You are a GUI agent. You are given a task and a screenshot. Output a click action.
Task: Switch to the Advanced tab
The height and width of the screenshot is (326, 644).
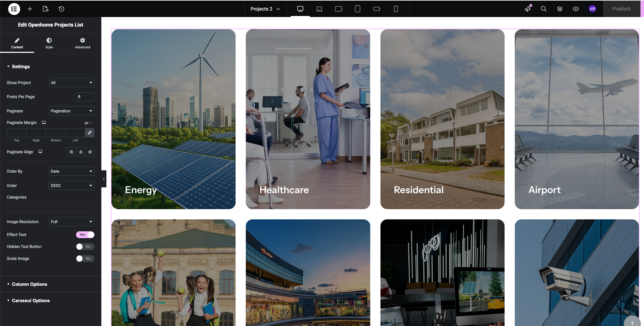click(x=83, y=43)
